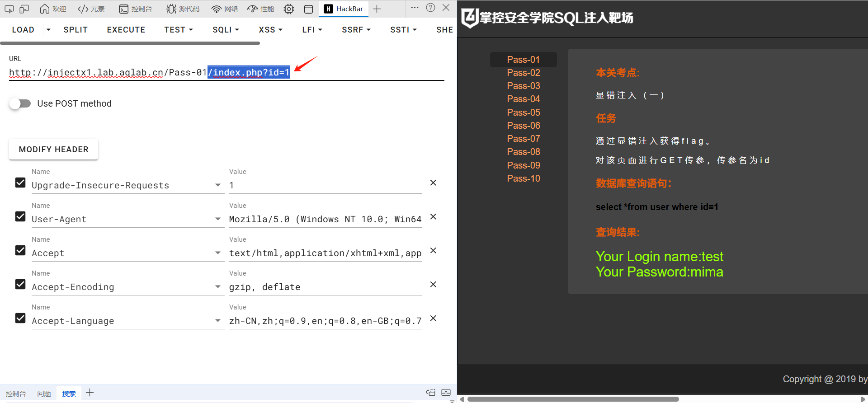The height and width of the screenshot is (403, 868).
Task: Uncheck the Accept-Encoding header checkbox
Action: (x=20, y=284)
